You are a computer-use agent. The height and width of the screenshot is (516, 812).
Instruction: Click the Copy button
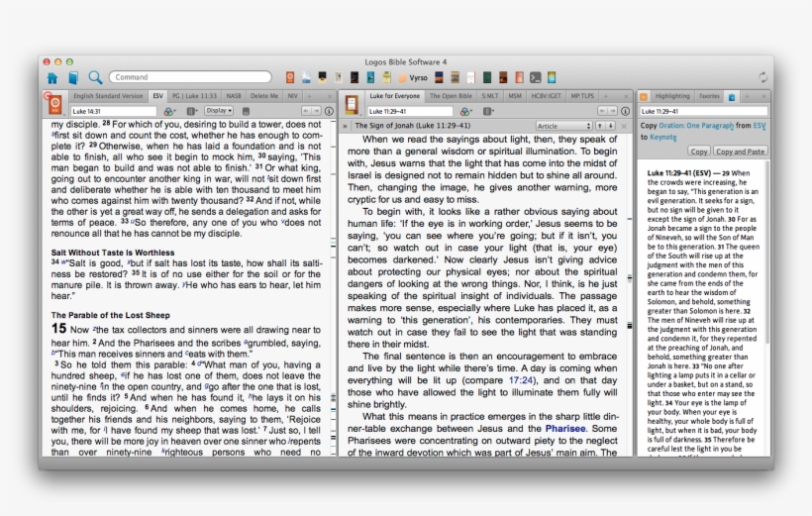[698, 152]
